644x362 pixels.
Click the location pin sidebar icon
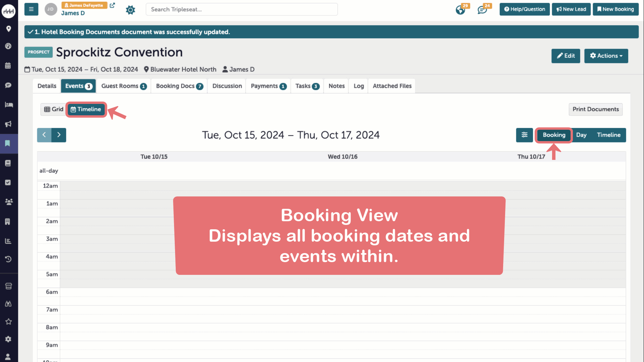(x=9, y=29)
